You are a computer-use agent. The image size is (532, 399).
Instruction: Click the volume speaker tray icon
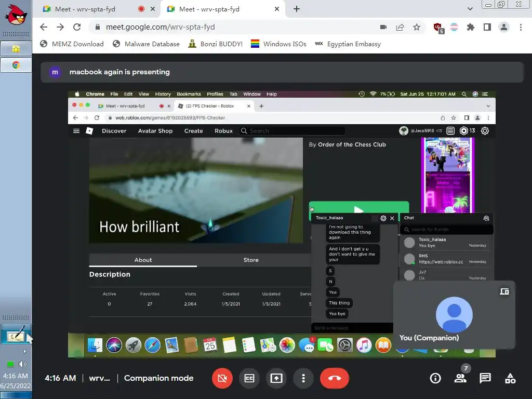23,364
